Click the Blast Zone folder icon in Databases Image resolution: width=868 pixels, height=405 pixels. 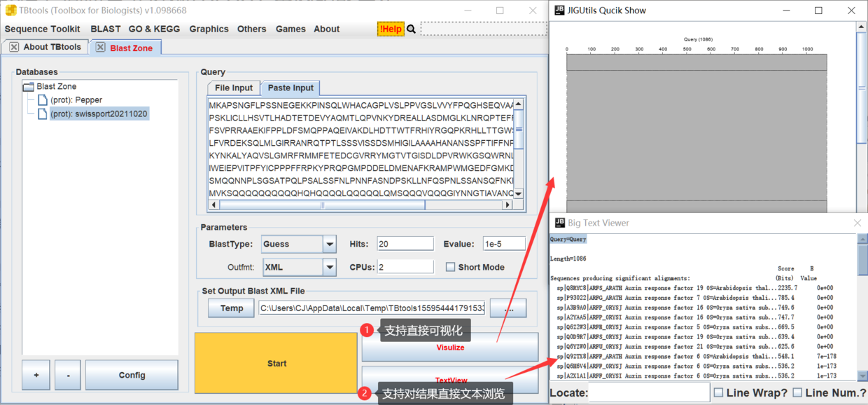click(28, 87)
